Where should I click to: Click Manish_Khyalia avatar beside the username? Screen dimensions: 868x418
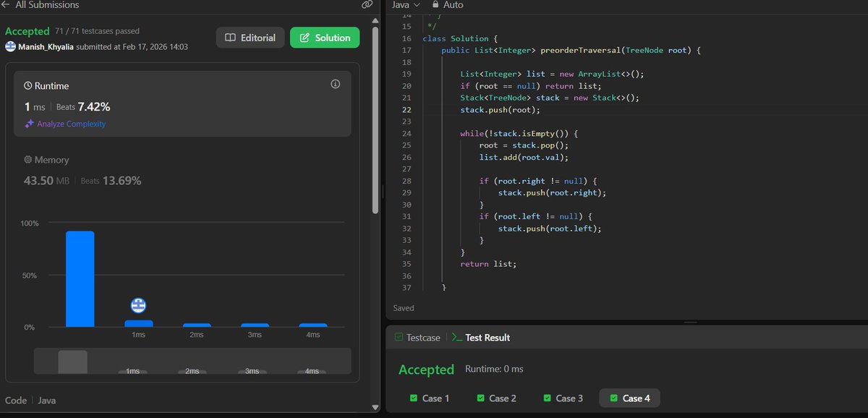coord(10,46)
